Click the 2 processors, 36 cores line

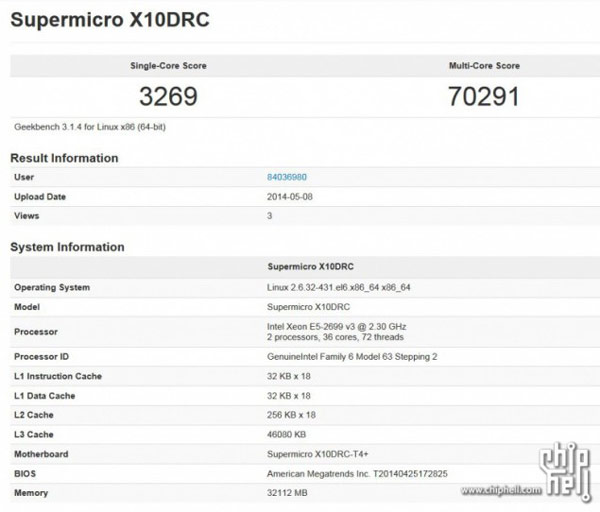[x=335, y=337]
